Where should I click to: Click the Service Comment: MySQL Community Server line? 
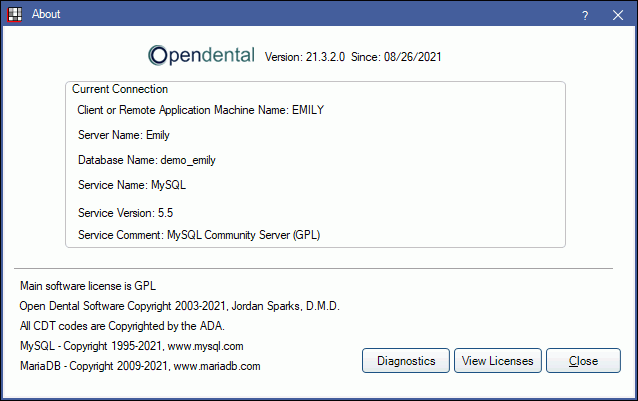click(x=199, y=235)
